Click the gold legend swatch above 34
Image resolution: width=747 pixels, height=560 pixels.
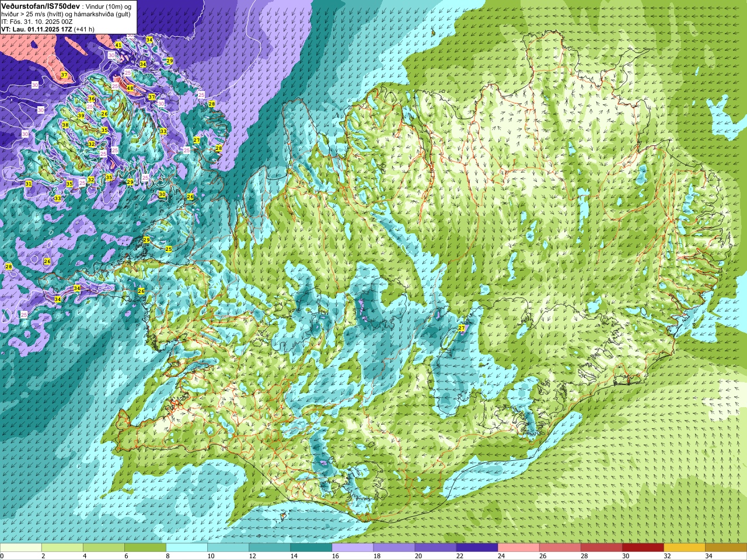point(725,548)
